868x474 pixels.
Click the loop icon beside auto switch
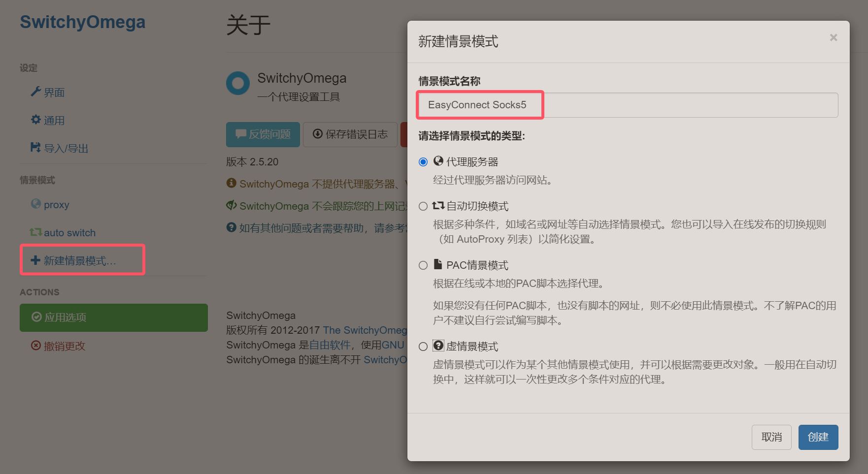tap(35, 232)
